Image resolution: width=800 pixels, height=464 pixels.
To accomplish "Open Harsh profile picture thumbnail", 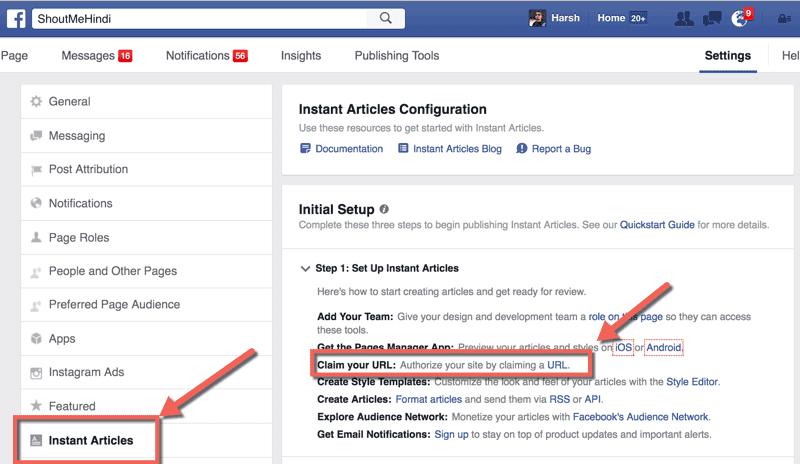I will click(537, 18).
